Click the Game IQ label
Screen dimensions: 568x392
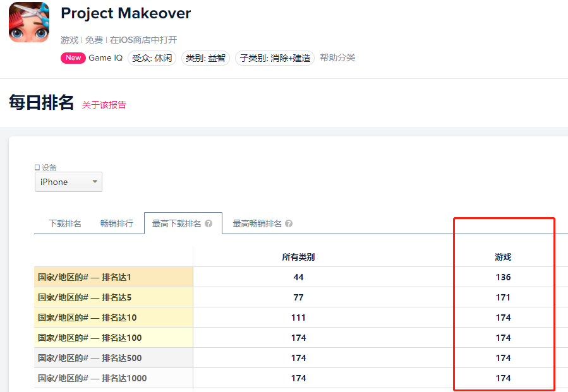(x=106, y=58)
